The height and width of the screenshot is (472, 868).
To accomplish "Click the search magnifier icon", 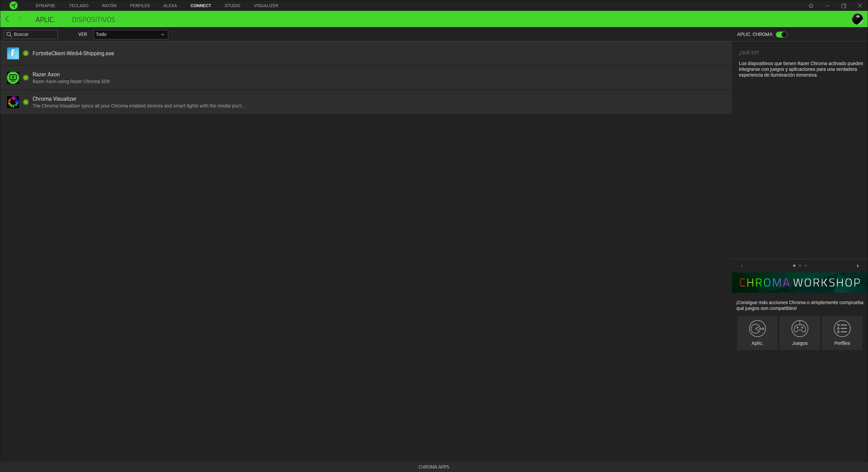I will (x=9, y=34).
